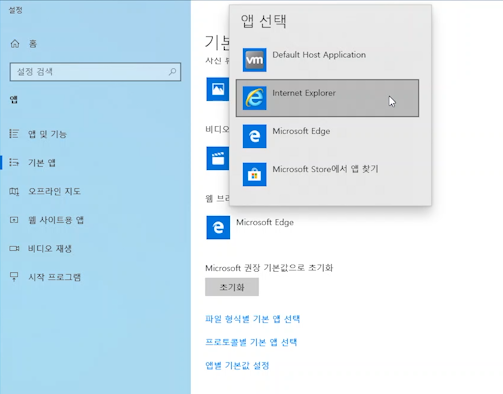Viewport: 503px width, 394px height.
Task: Click the Internet Explorer logo icon
Action: click(x=254, y=98)
